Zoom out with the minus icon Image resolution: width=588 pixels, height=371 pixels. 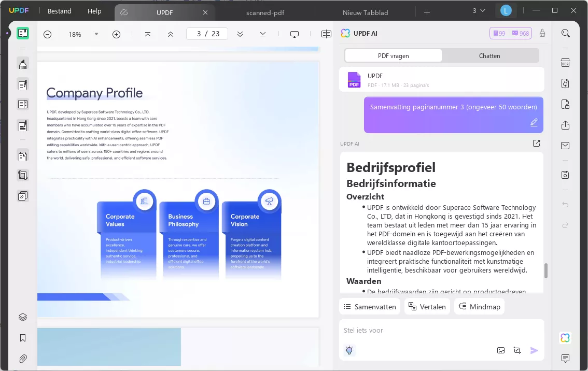click(47, 35)
